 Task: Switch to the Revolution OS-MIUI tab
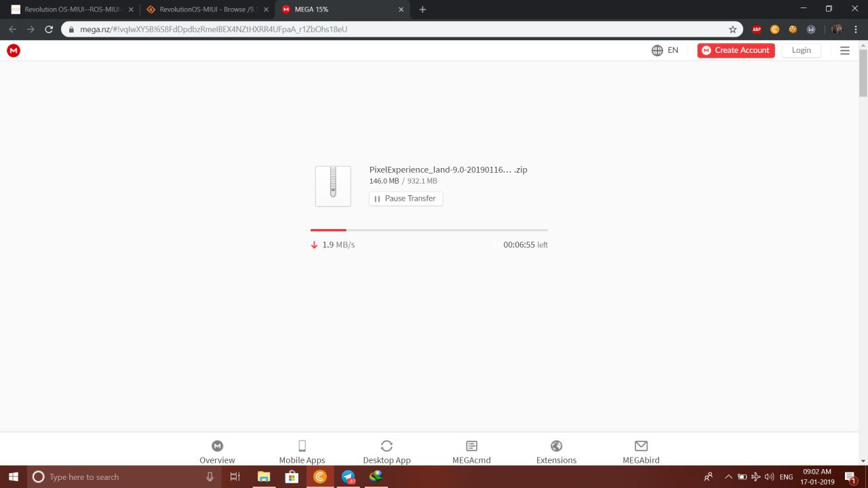(71, 9)
